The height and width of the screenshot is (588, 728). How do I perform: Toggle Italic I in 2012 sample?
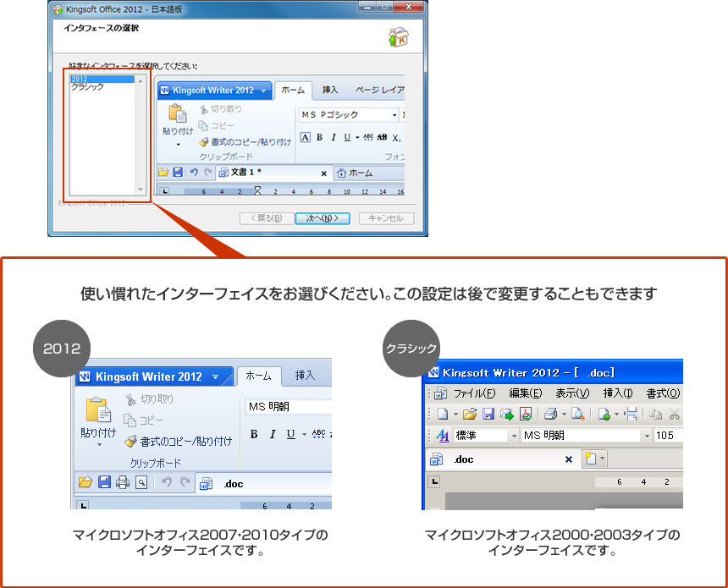pyautogui.click(x=273, y=434)
